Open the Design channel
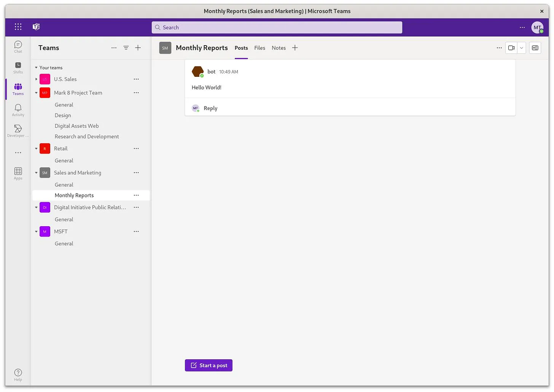This screenshot has width=554, height=392. [x=63, y=116]
